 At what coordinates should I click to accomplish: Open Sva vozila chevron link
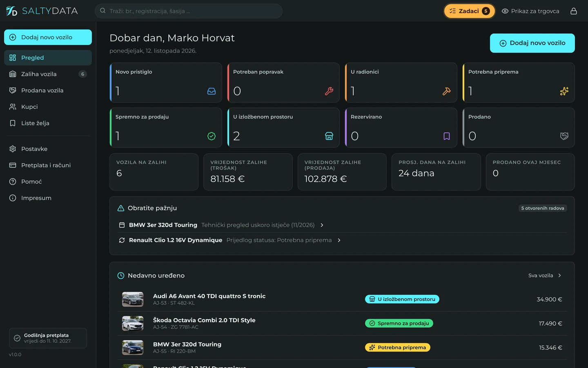545,276
